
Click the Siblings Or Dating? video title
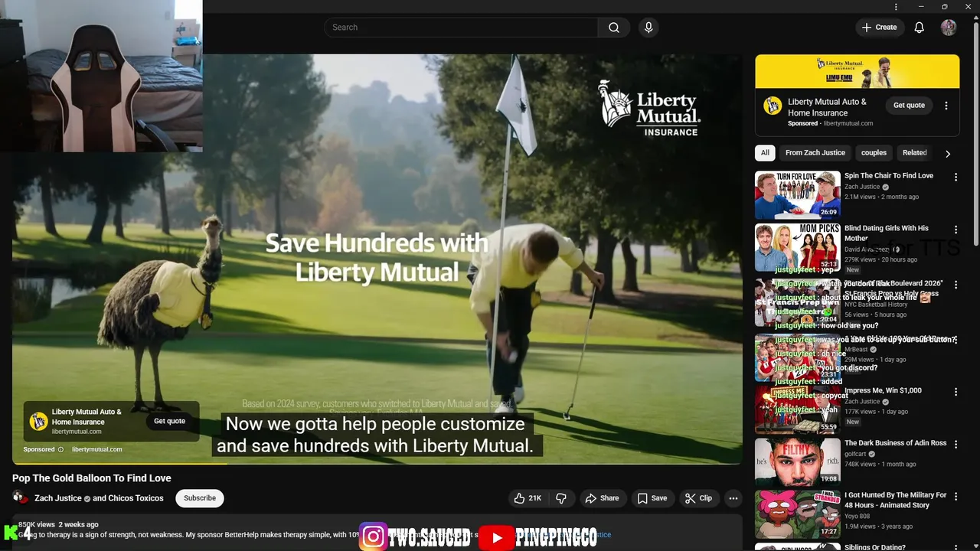point(875,547)
